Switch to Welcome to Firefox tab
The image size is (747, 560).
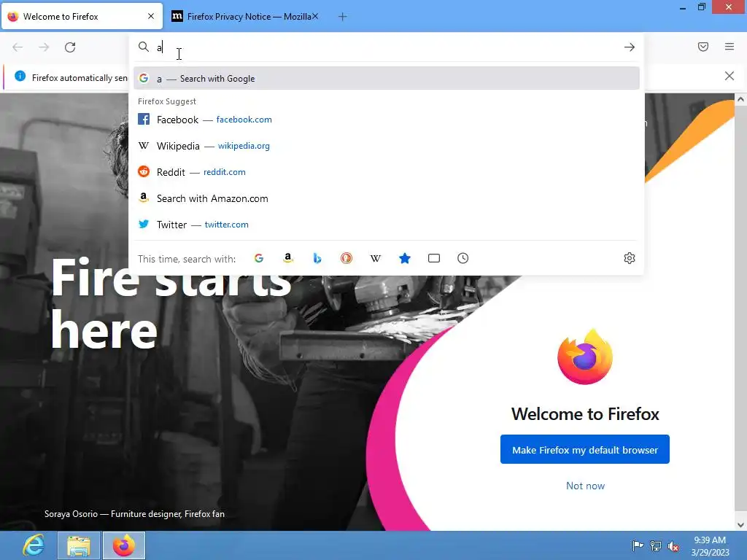[x=82, y=17]
